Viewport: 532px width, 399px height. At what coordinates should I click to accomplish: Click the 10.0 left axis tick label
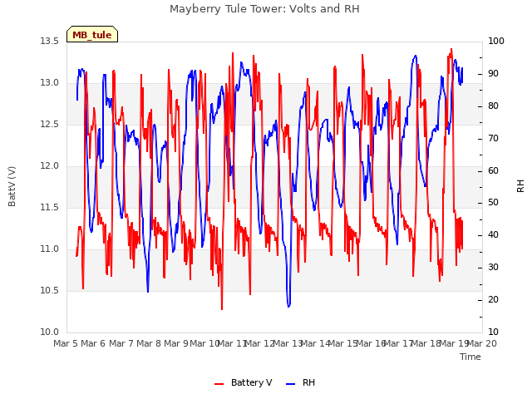tap(50, 332)
